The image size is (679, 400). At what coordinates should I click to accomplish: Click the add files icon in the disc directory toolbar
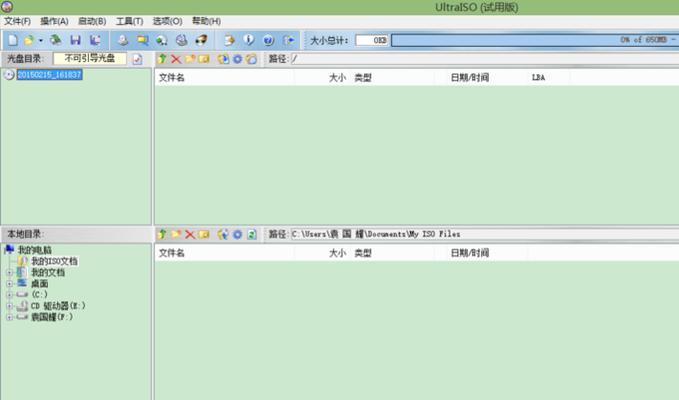[223, 59]
